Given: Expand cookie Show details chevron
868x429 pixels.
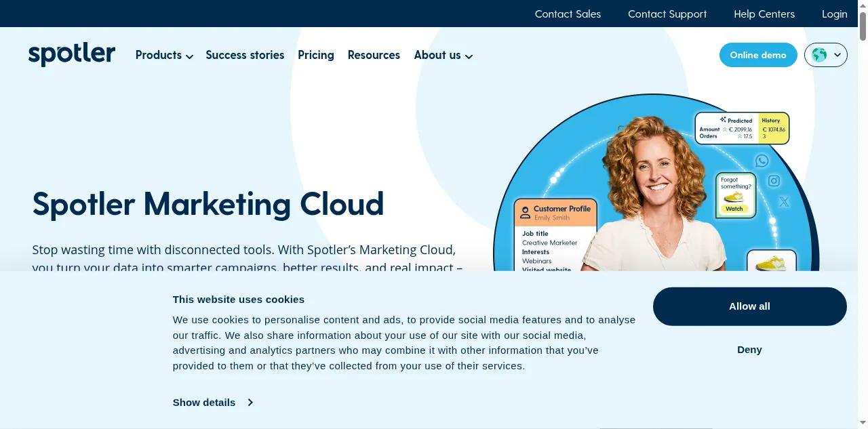Looking at the screenshot, I should [x=250, y=403].
